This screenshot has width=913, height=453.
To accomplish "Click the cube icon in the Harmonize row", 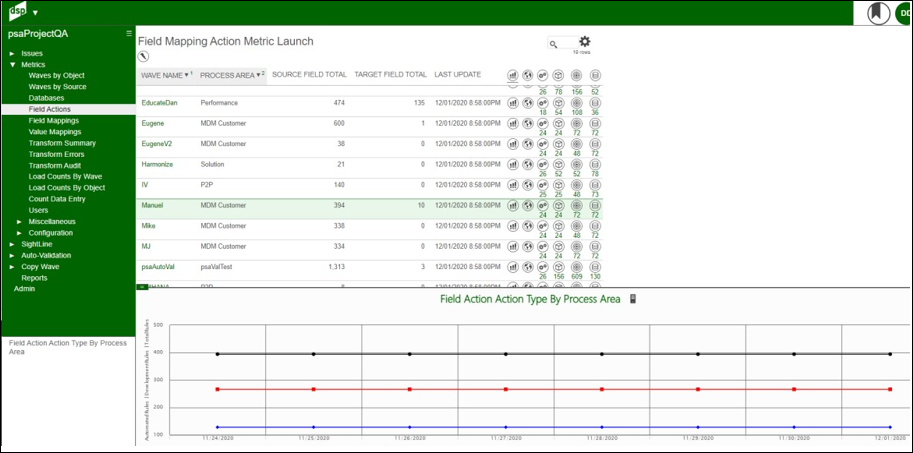I will (558, 164).
